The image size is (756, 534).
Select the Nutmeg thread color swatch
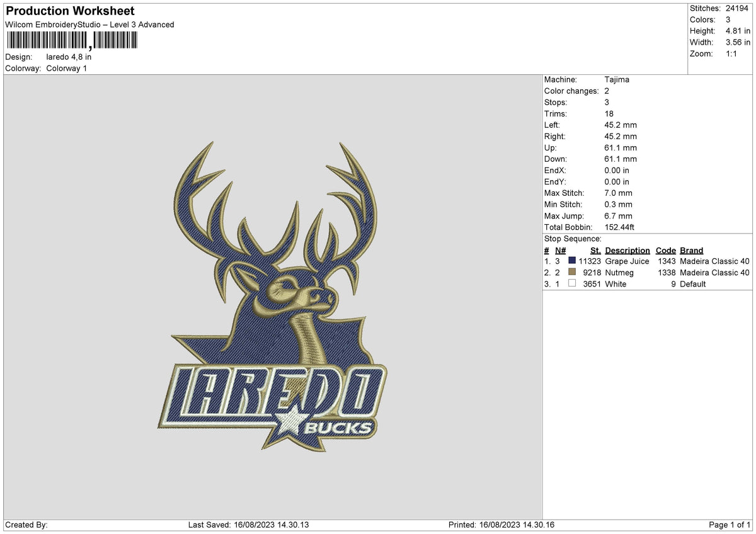pos(573,273)
